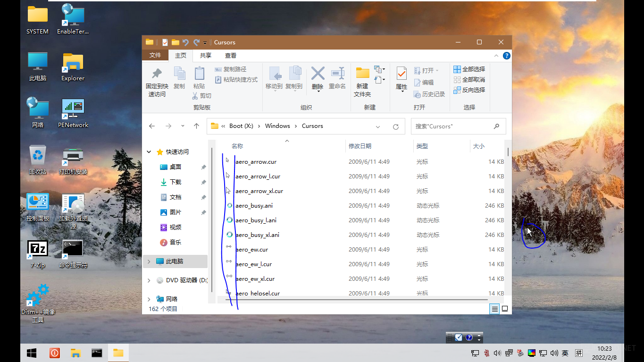The width and height of the screenshot is (644, 362).
Task: Click 复制路径 in the clipboard group
Action: (x=231, y=69)
